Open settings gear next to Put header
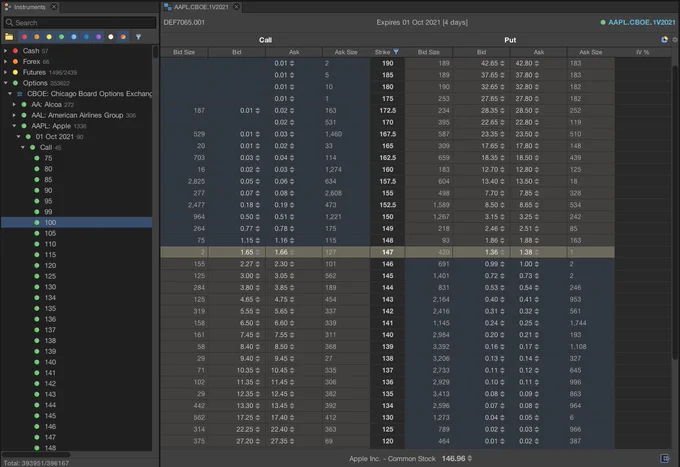680x467 pixels. [675, 39]
